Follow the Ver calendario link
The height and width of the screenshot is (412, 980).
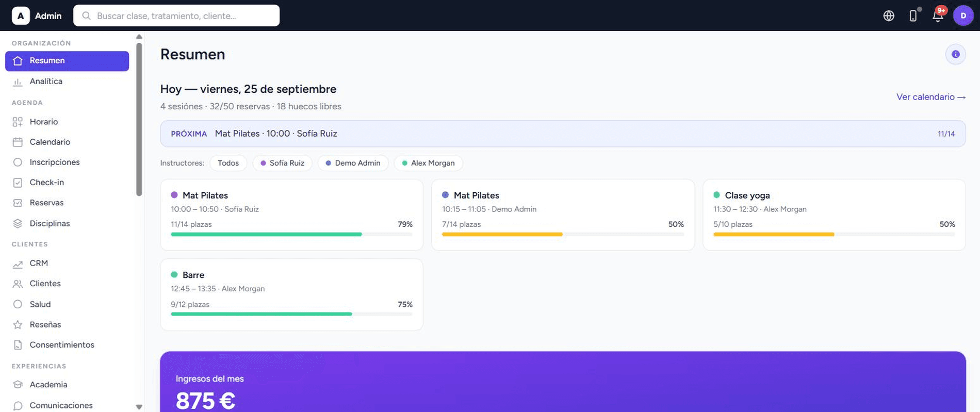tap(930, 97)
